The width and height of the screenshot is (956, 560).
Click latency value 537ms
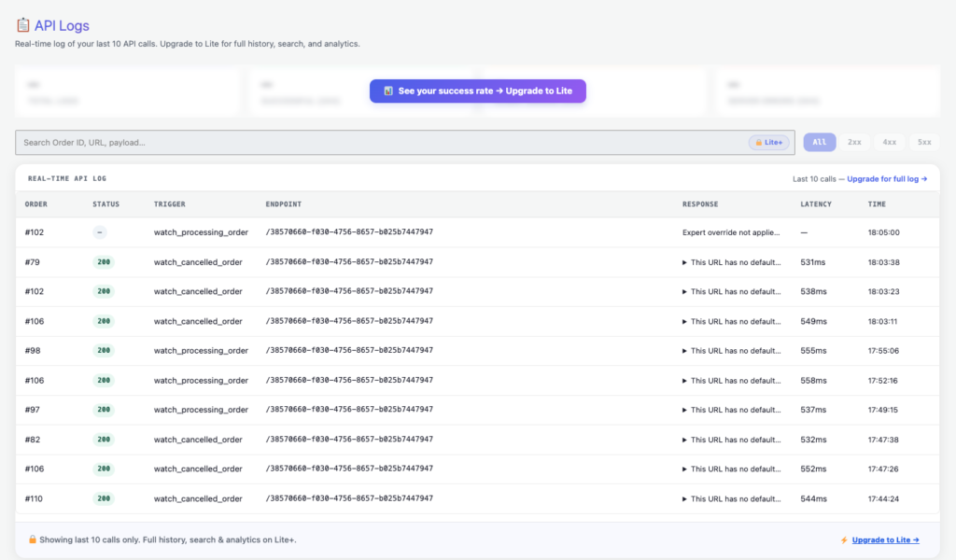pos(813,410)
